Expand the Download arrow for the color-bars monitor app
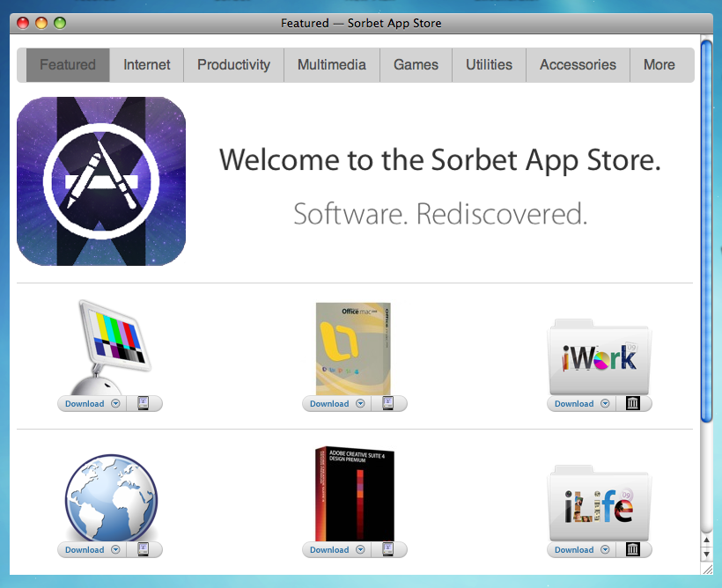 [115, 403]
